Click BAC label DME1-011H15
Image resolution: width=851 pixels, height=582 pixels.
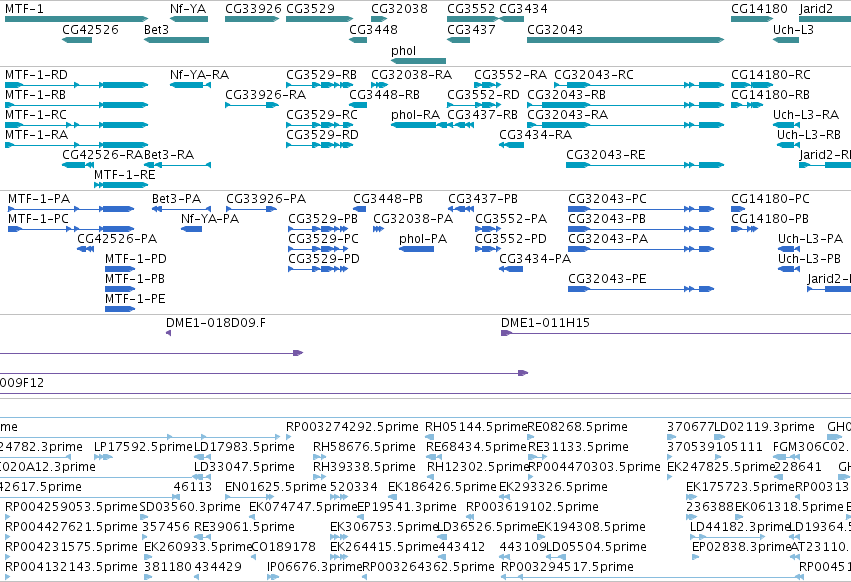point(545,322)
